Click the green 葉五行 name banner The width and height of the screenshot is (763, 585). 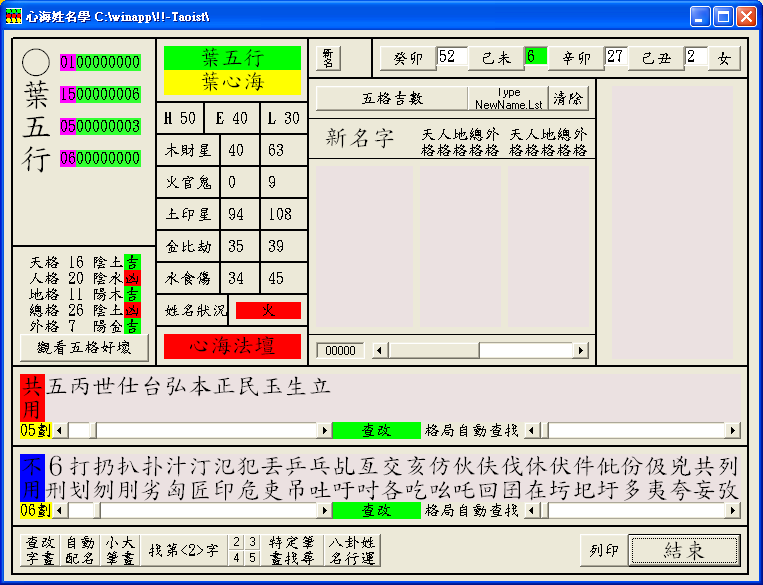click(232, 58)
